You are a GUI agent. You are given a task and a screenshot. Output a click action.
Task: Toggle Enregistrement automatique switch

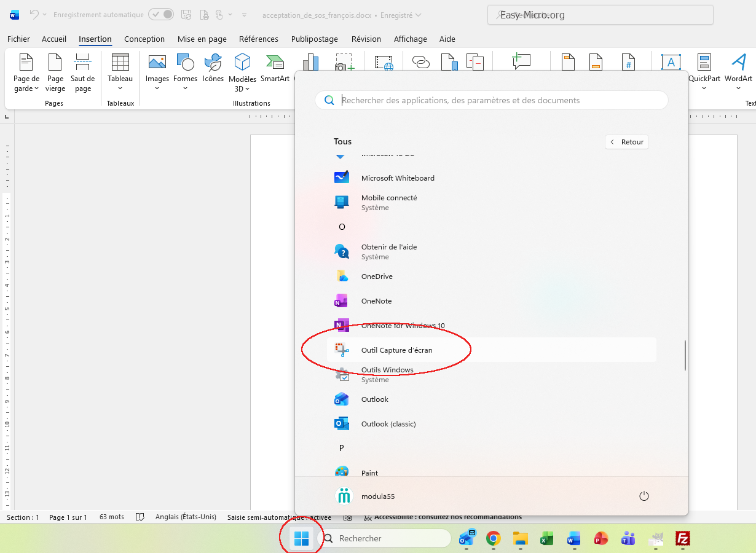[161, 15]
